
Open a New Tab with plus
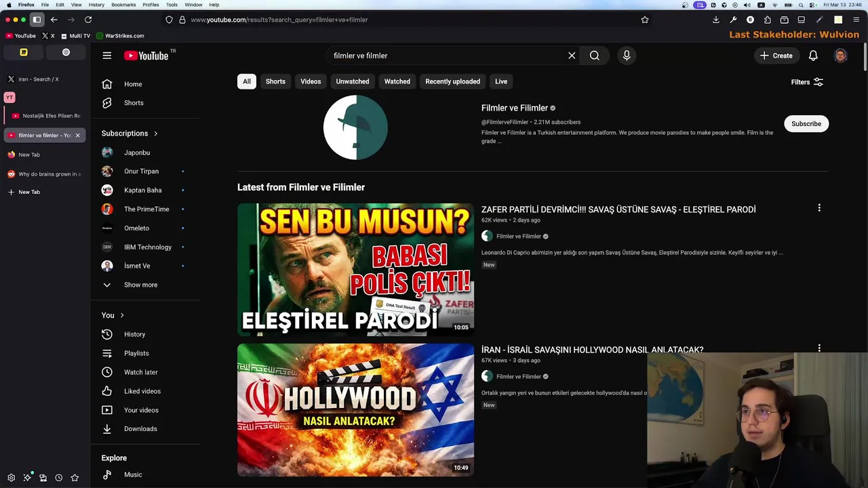point(24,192)
